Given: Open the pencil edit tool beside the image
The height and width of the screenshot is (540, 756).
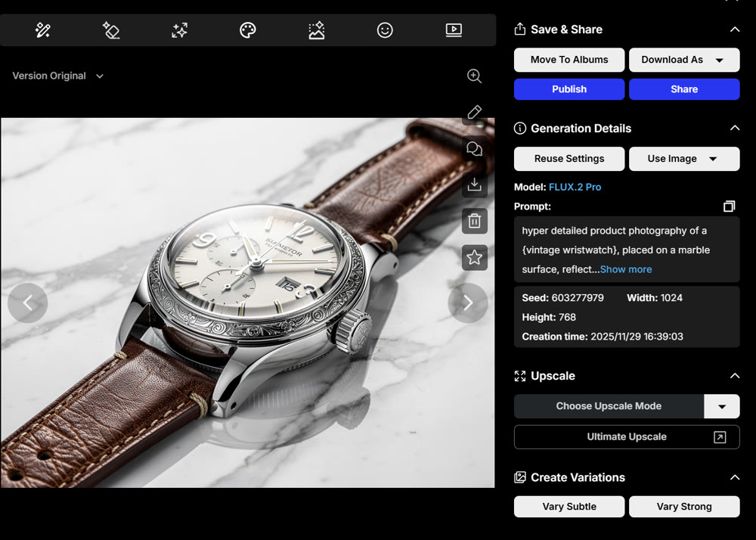Looking at the screenshot, I should coord(474,112).
